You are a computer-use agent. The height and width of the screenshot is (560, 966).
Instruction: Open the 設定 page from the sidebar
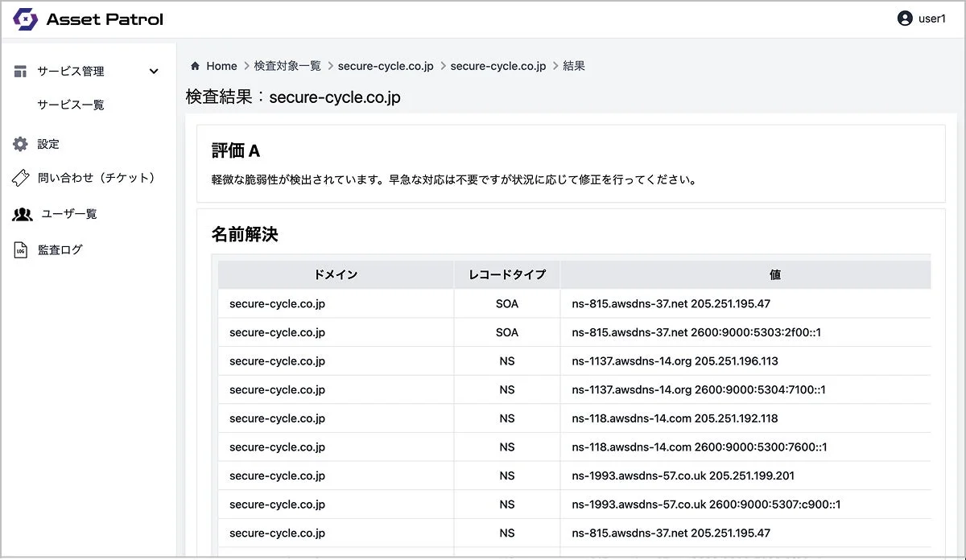coord(47,143)
